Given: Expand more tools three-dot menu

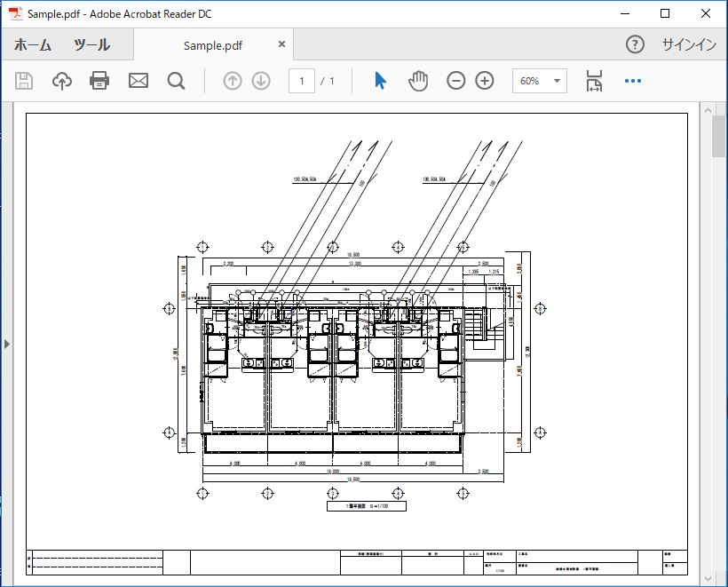Looking at the screenshot, I should click(x=632, y=81).
